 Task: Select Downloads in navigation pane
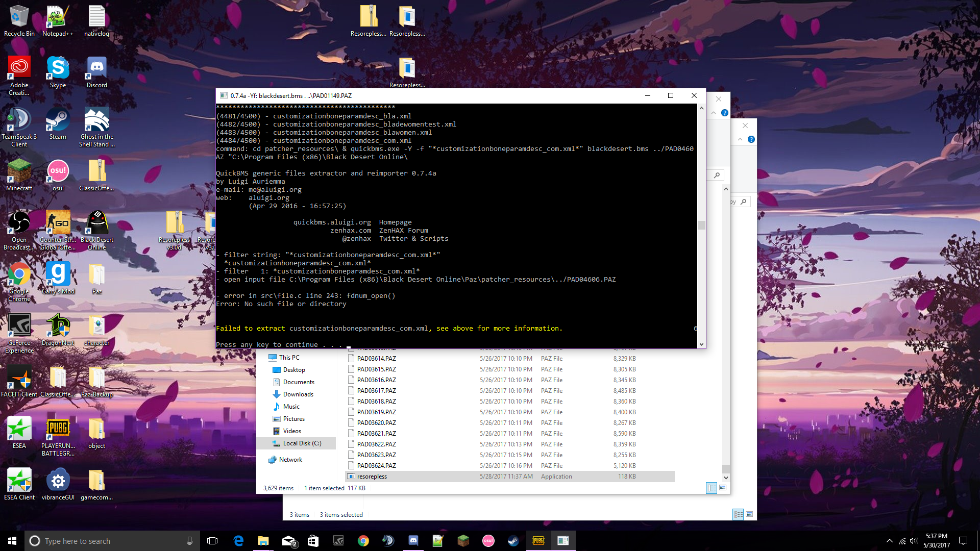click(x=298, y=394)
